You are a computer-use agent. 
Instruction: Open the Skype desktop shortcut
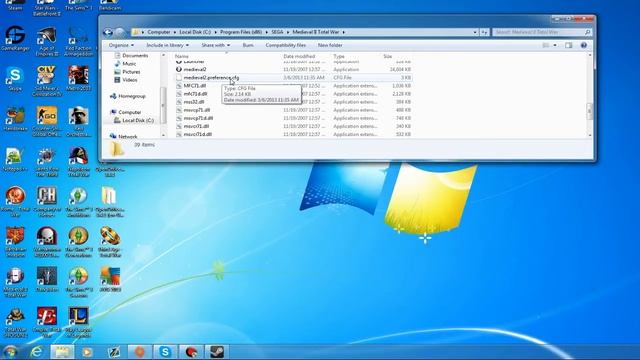tap(15, 79)
